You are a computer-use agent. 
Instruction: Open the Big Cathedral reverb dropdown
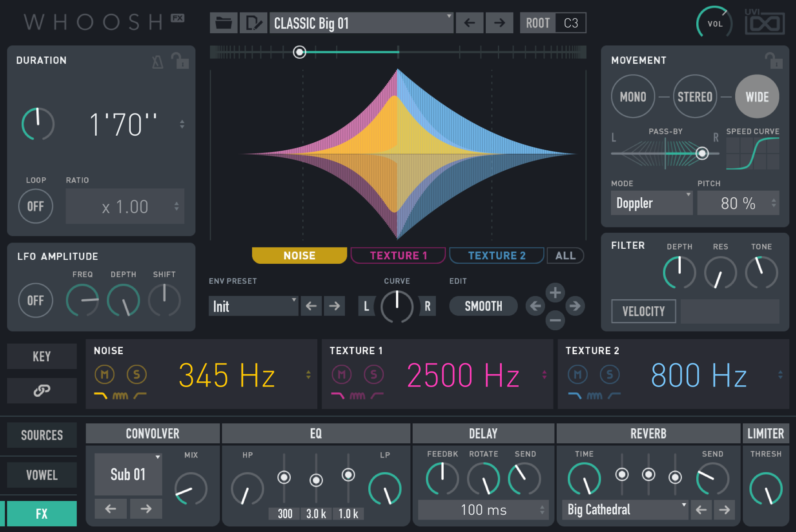point(624,509)
